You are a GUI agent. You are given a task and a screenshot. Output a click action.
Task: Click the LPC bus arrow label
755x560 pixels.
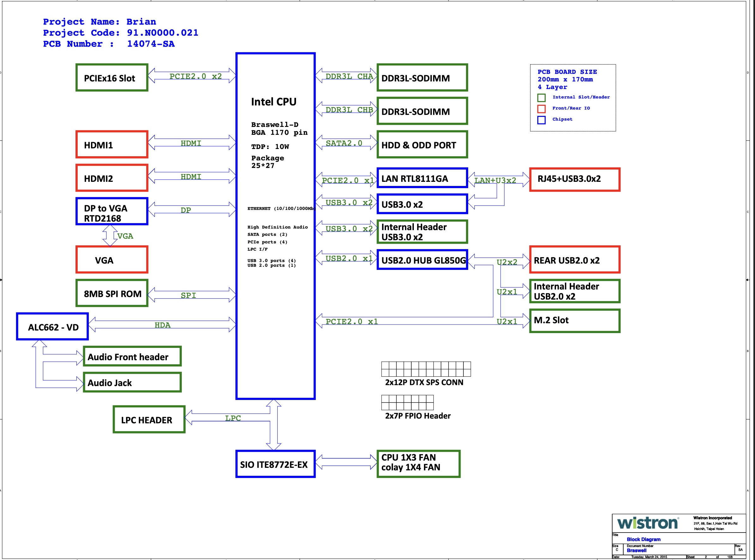[x=233, y=418]
